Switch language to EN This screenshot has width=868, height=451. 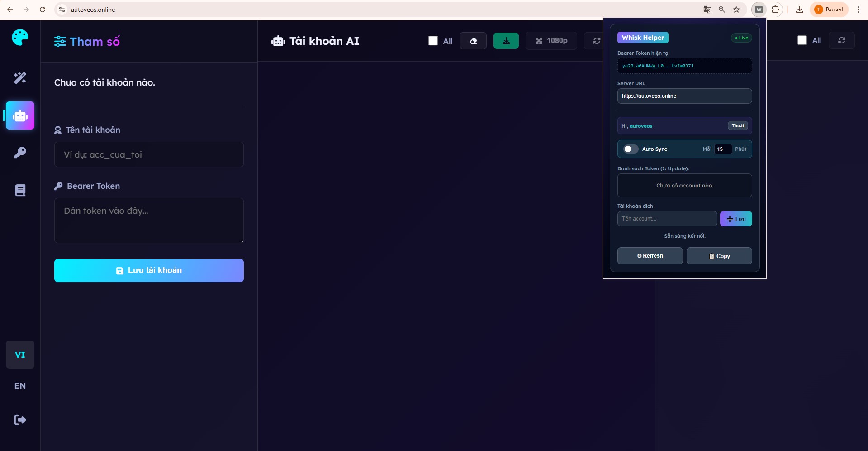pos(20,386)
